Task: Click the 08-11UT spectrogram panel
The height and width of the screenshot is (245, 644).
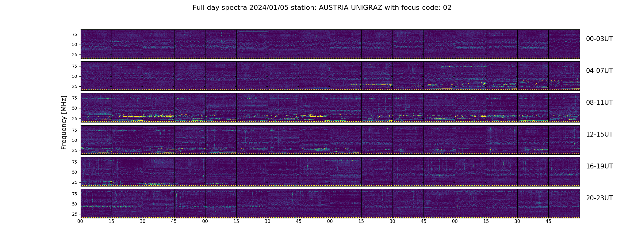Action: tap(330, 108)
